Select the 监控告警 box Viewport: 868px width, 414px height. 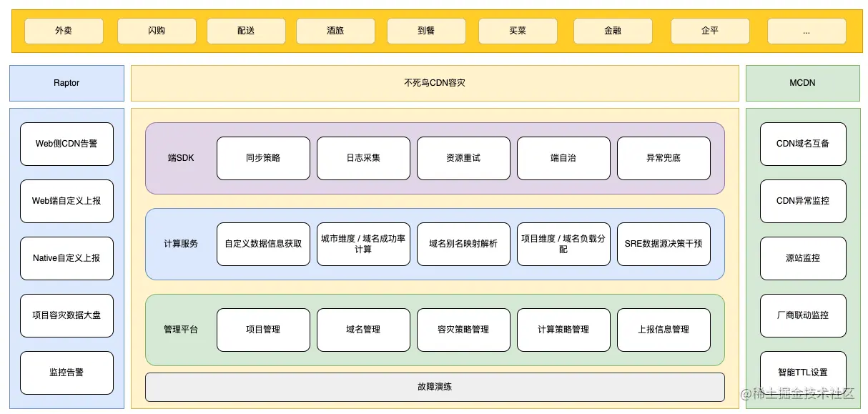[x=66, y=373]
